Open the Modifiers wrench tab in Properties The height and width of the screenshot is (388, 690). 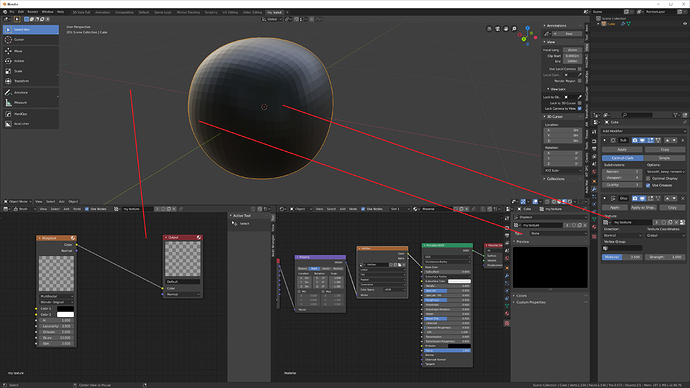(x=594, y=189)
